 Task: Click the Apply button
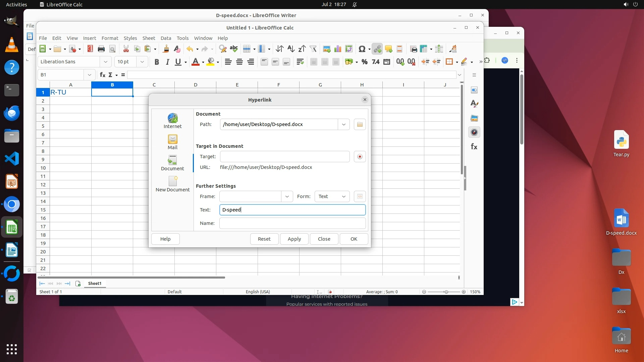click(294, 239)
